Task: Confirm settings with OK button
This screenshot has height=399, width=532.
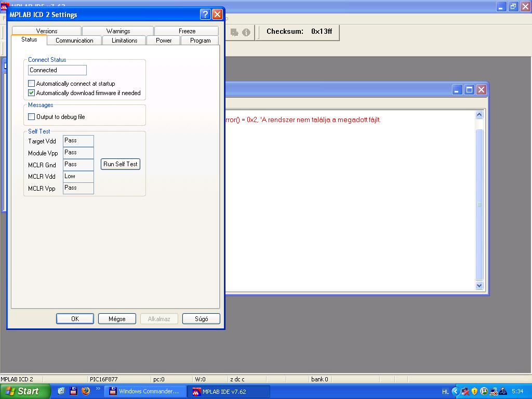Action: 75,319
